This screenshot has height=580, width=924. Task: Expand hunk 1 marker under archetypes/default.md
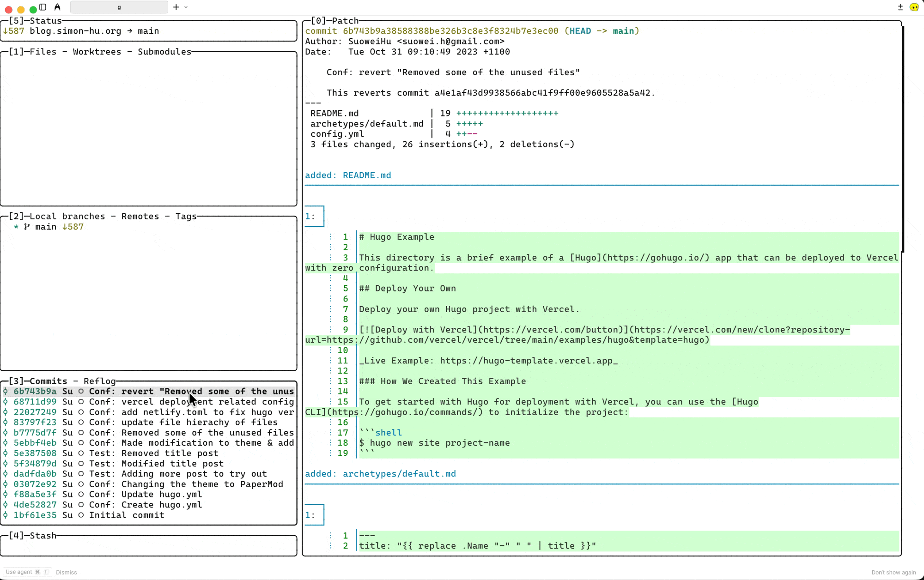click(314, 515)
